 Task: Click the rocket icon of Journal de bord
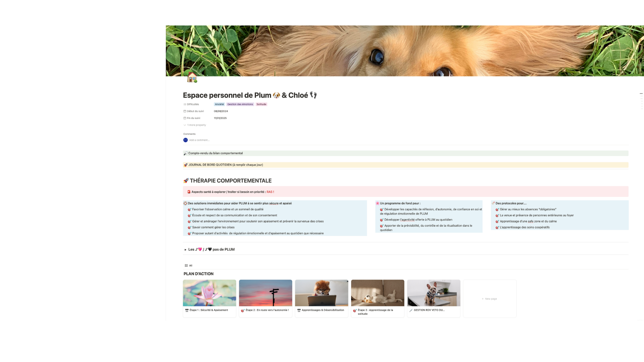click(185, 165)
